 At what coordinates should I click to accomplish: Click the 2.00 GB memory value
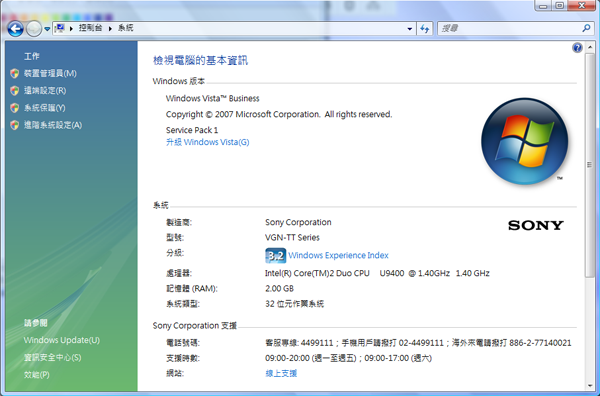point(279,288)
